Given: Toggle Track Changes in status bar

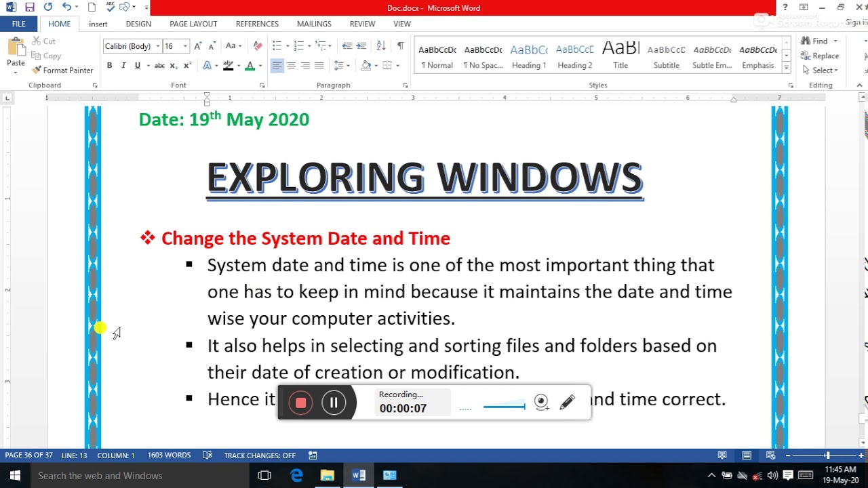Looking at the screenshot, I should (x=260, y=455).
